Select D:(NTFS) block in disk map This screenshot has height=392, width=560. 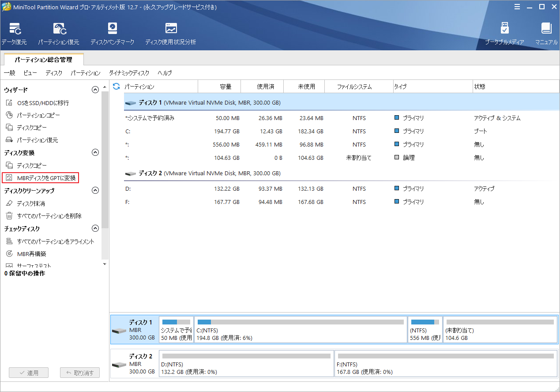[x=246, y=363]
